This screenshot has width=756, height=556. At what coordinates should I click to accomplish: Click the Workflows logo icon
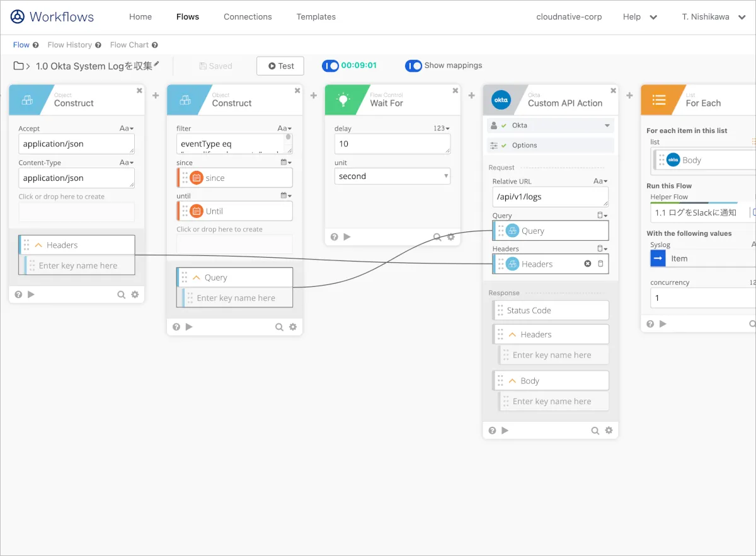(x=18, y=17)
